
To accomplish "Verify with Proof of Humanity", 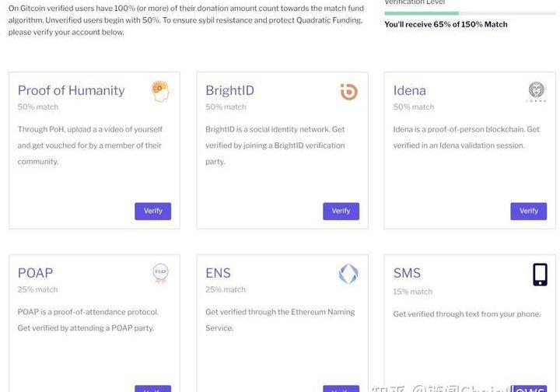I will pyautogui.click(x=153, y=211).
